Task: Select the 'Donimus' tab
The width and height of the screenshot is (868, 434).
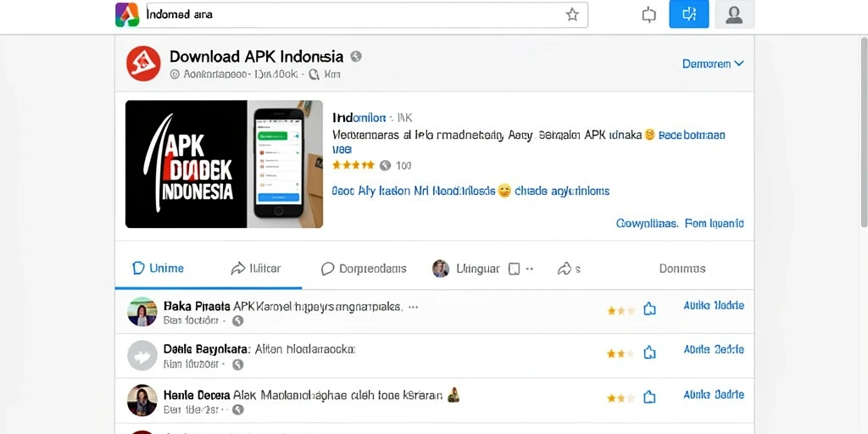Action: coord(682,269)
